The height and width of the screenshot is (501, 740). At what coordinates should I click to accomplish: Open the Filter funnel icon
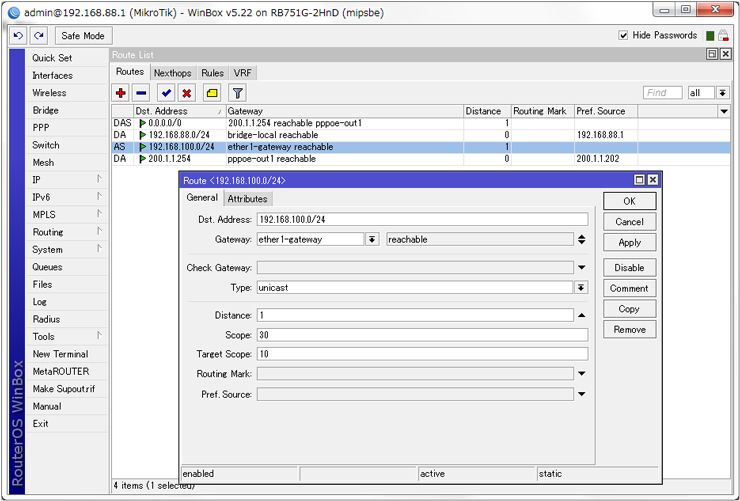237,93
